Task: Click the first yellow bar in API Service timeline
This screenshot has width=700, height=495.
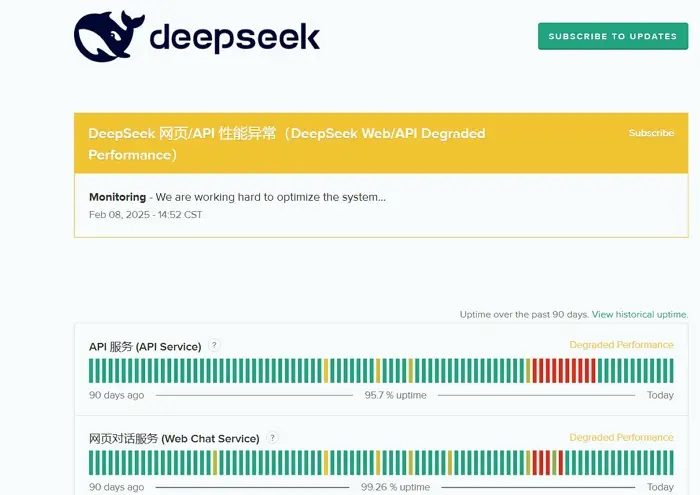Action: (326, 370)
